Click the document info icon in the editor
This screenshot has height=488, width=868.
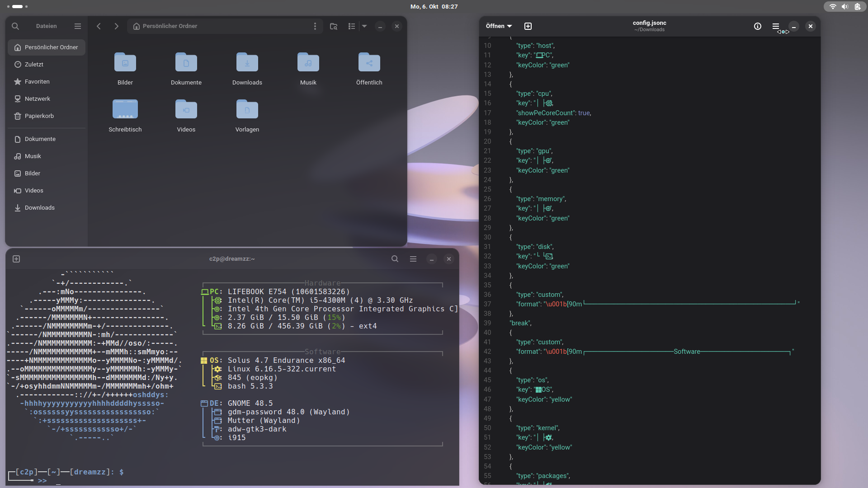(x=758, y=26)
